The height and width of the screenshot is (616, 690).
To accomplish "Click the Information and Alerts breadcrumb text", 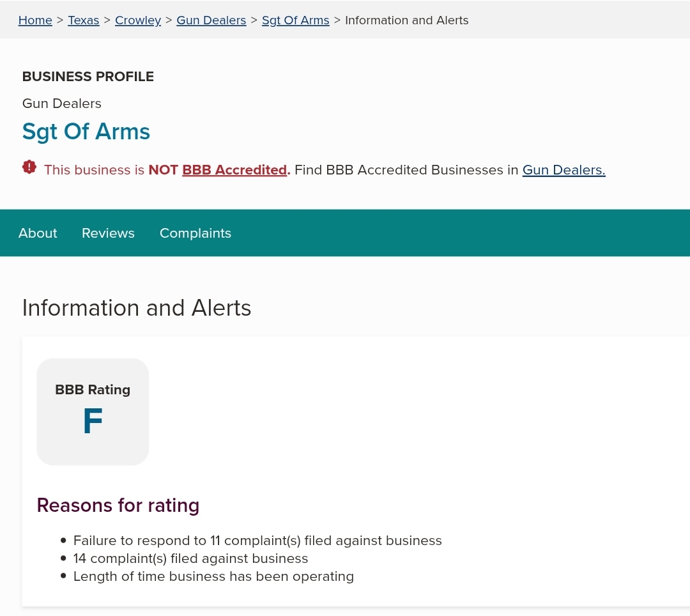I will click(x=406, y=20).
